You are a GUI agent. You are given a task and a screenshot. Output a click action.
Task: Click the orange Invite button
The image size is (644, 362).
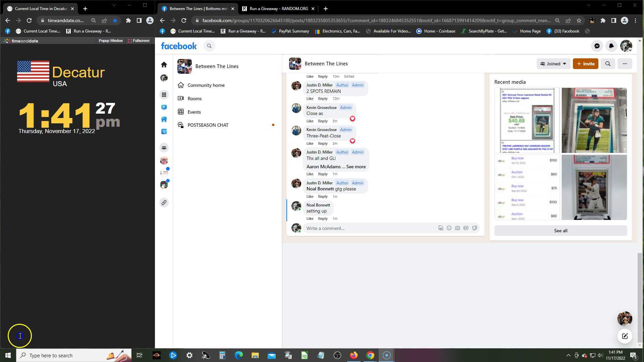click(x=585, y=64)
